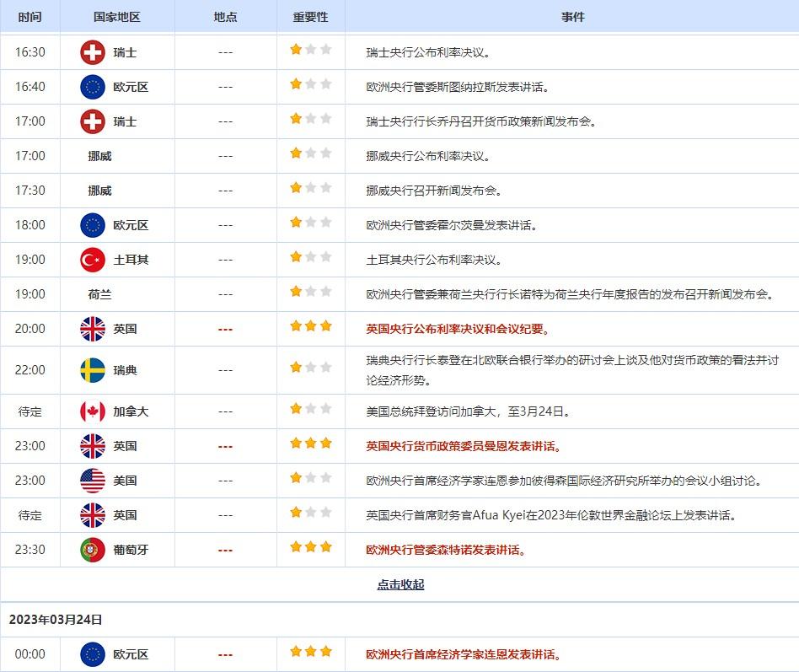
Task: Open 英国央行货币政策委员曼恩发表讲话 event
Action: tap(464, 446)
